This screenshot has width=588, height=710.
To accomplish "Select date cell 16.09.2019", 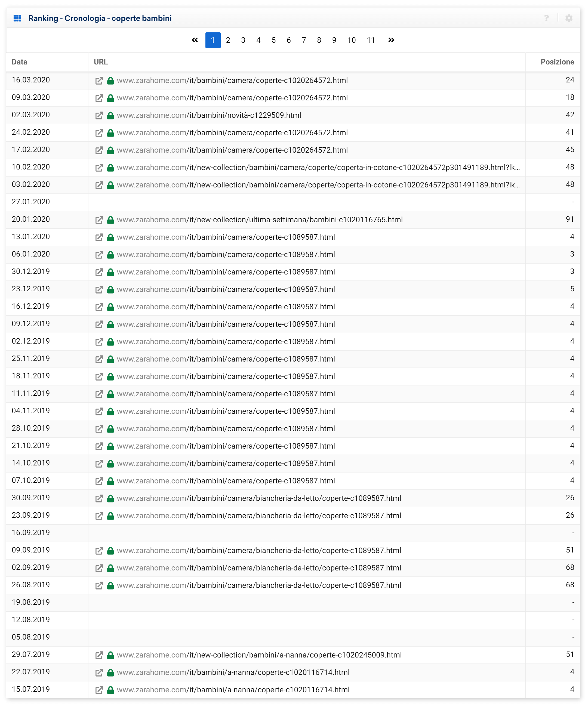I will [31, 533].
